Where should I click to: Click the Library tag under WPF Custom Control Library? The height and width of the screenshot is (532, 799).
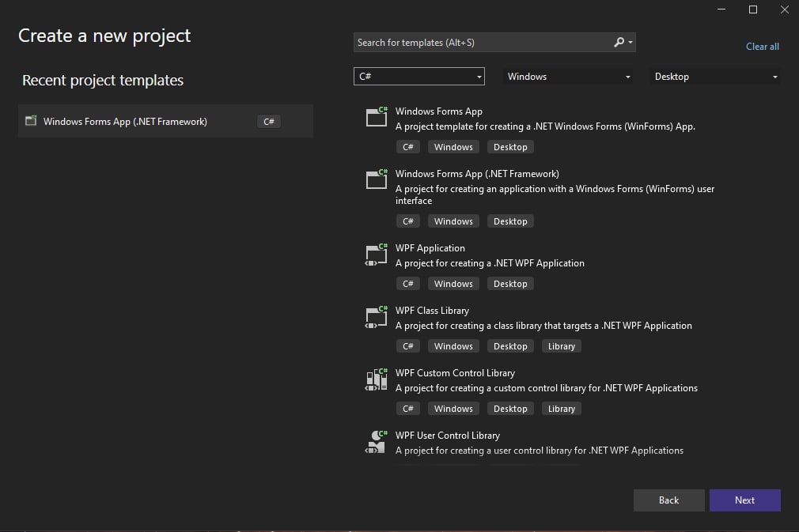point(562,409)
